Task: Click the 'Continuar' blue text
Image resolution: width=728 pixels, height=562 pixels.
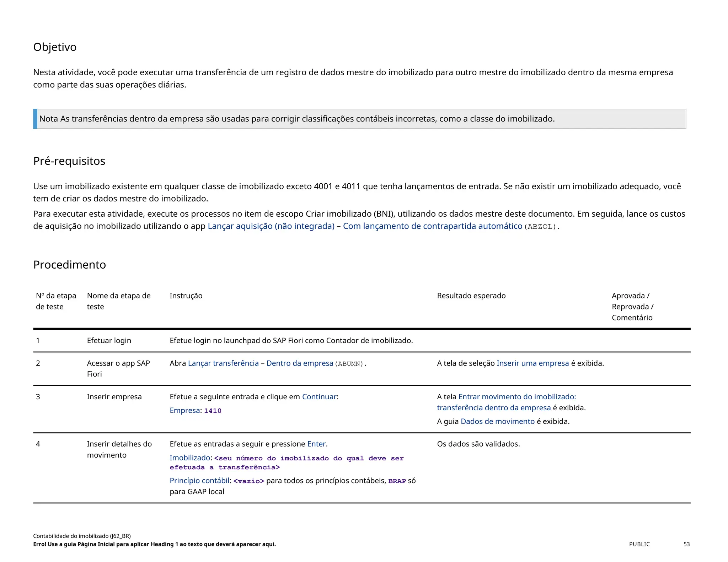Action: coord(319,397)
